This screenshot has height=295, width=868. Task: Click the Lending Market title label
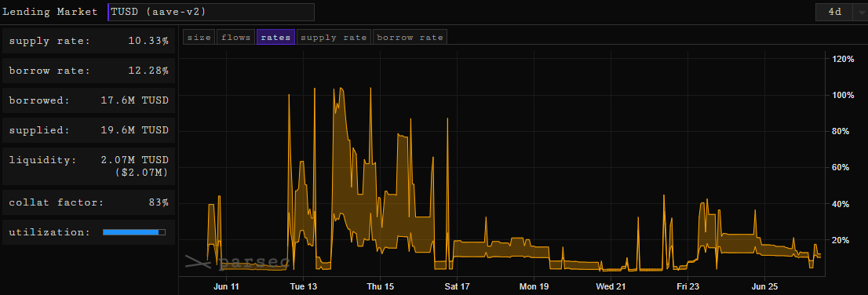[x=49, y=12]
